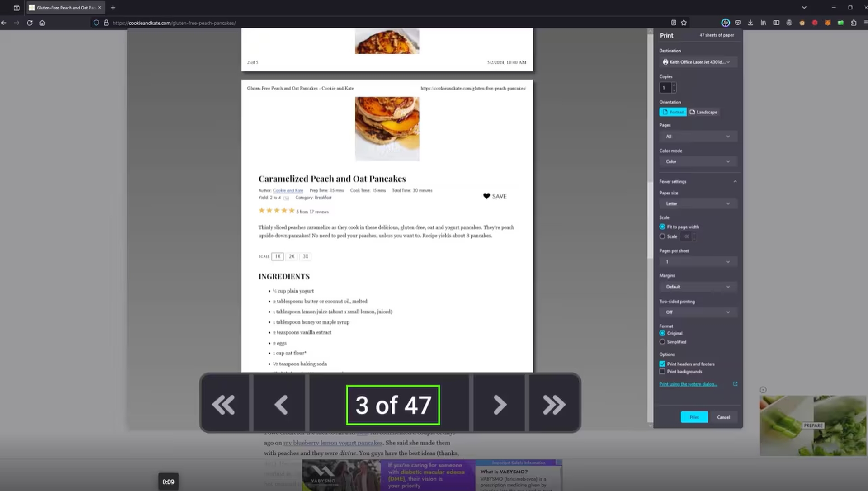
Task: Expand the Margins dropdown menu
Action: point(696,286)
